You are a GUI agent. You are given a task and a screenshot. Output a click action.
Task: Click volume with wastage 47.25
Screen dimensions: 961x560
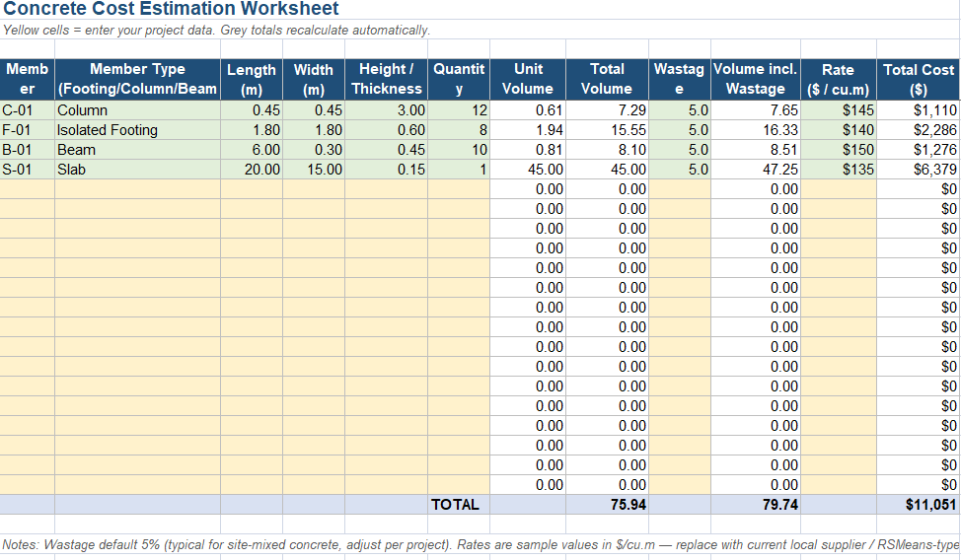pyautogui.click(x=756, y=170)
